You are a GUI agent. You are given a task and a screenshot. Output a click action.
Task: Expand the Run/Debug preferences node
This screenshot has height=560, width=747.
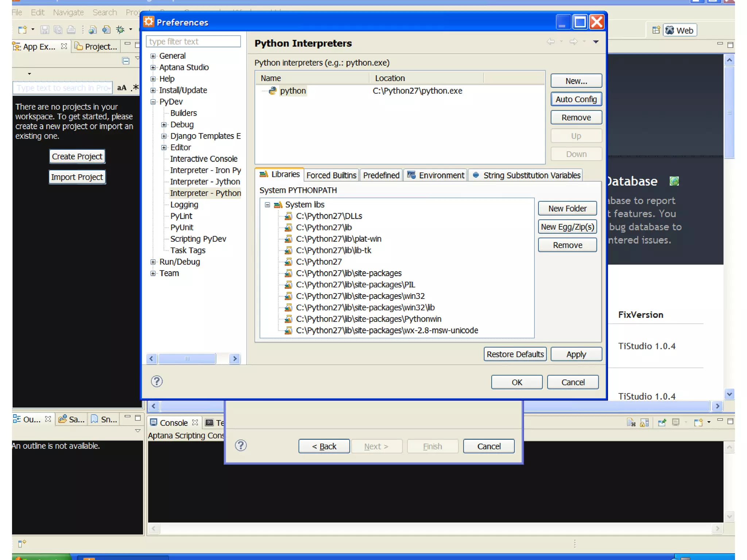[x=153, y=262]
